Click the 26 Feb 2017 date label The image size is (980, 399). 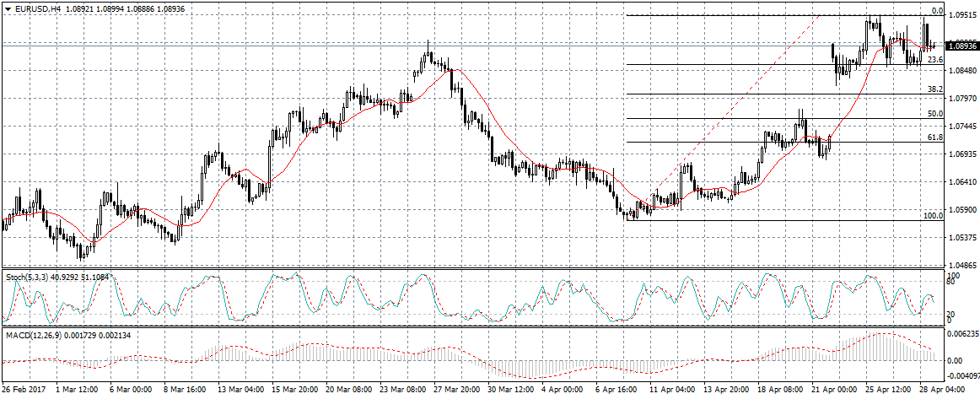coord(23,391)
